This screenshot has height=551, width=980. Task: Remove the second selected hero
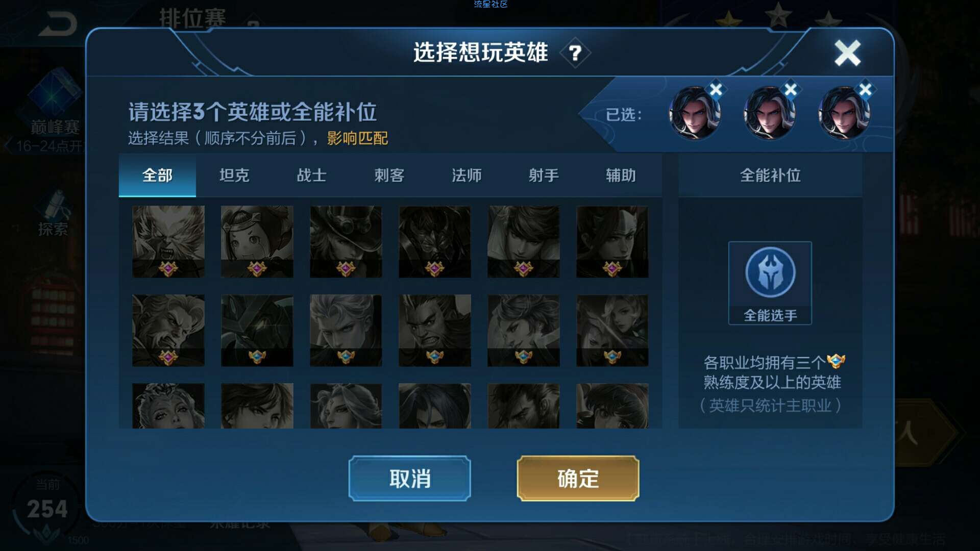click(790, 90)
